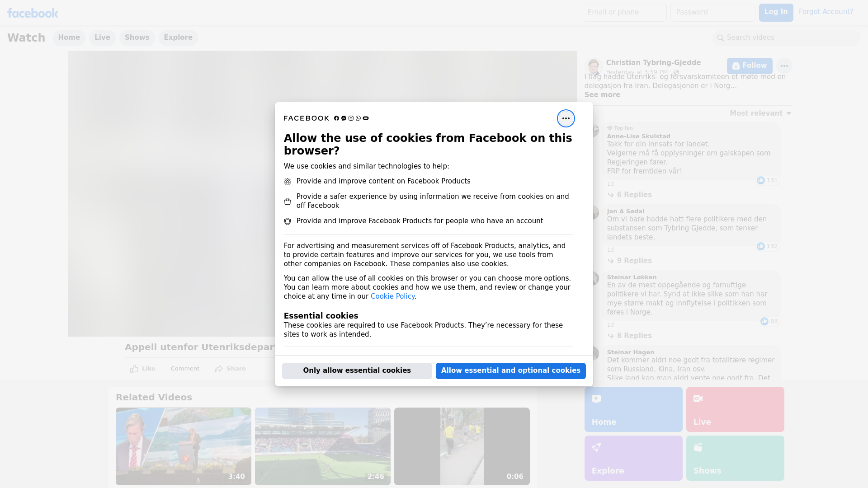Click the Log In button

(776, 12)
